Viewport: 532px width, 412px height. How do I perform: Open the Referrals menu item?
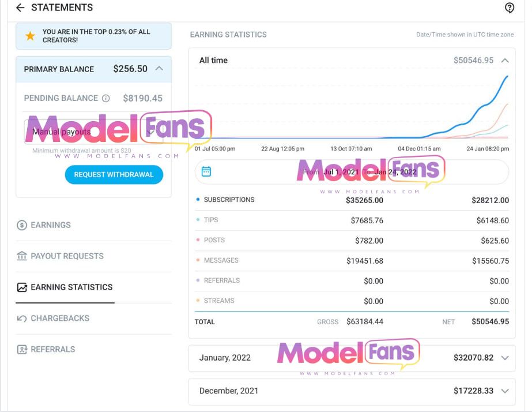[x=53, y=350]
